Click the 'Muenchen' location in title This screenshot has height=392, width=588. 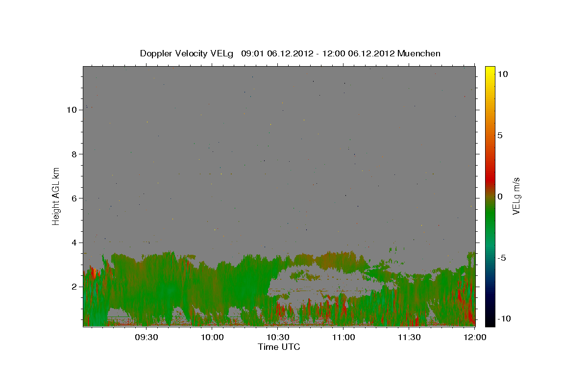pos(419,53)
